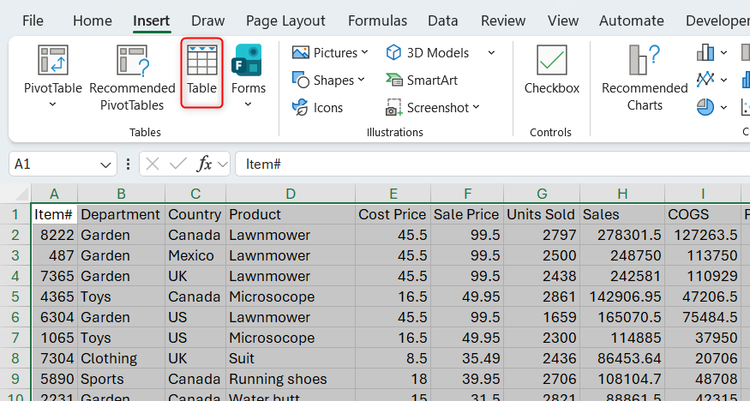Confirm entry with the checkmark icon

click(178, 164)
